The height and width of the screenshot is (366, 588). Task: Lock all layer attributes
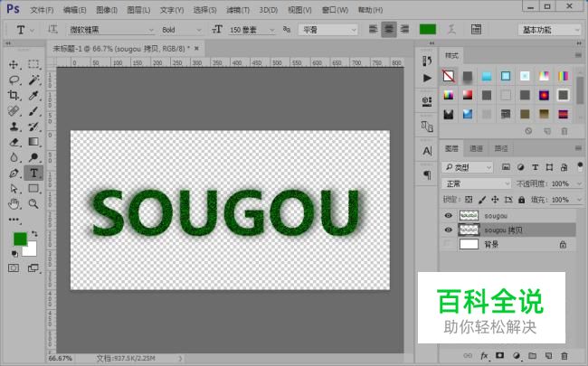521,200
